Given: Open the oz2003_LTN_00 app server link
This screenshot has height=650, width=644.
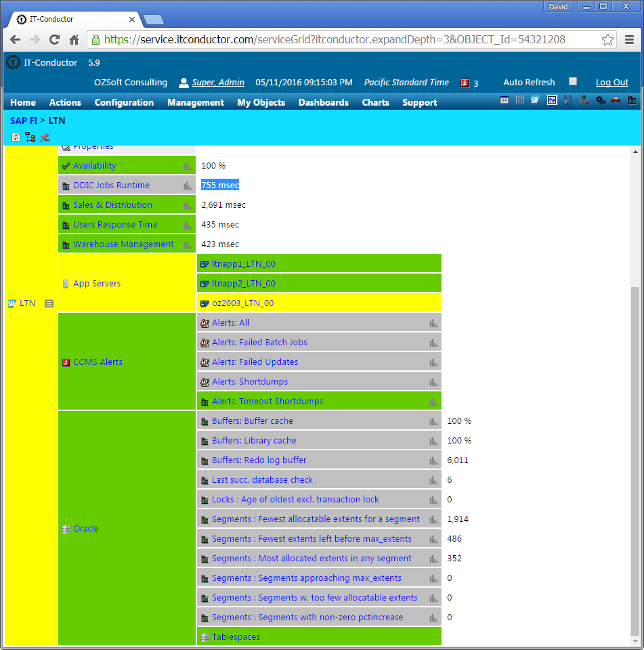Looking at the screenshot, I should [x=242, y=303].
